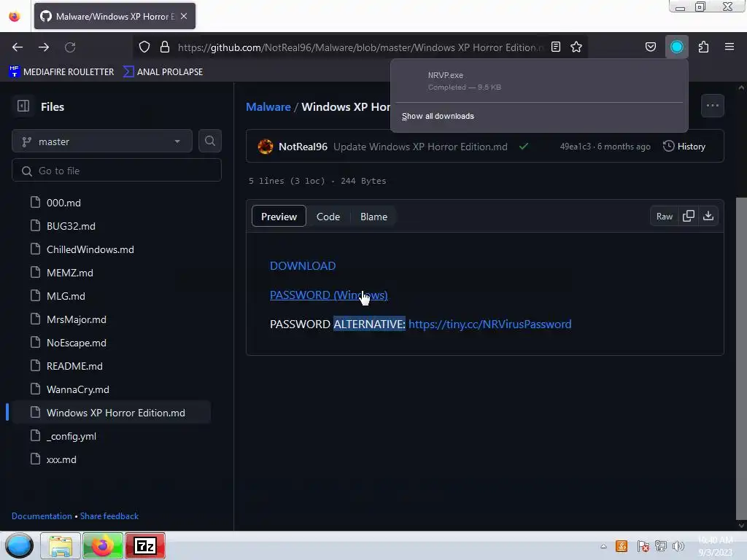Click the DOWNLOAD link
The height and width of the screenshot is (560, 747).
click(x=303, y=265)
